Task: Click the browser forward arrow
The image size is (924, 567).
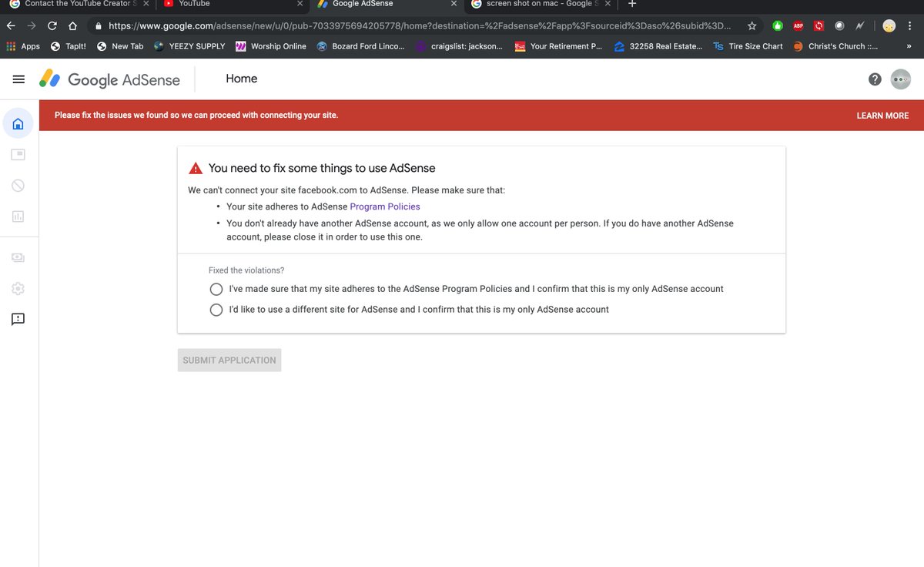Action: 32,25
